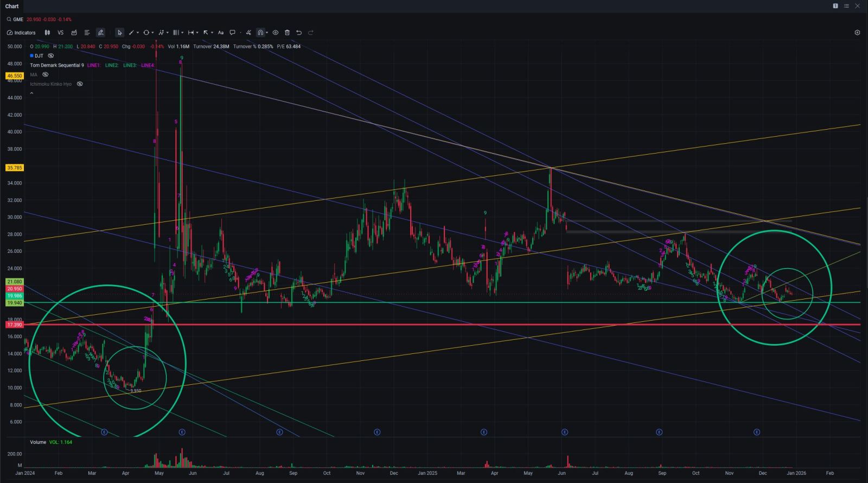This screenshot has height=483, width=868.
Task: Select the cursor pointer tool
Action: 119,33
